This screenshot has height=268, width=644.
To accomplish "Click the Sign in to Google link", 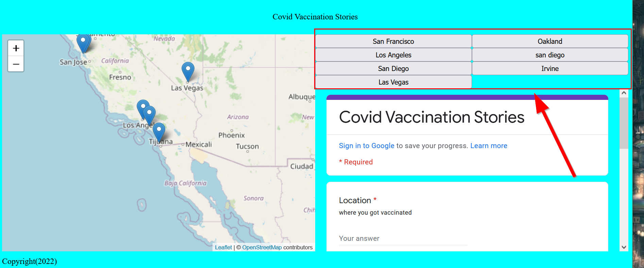I will point(367,146).
